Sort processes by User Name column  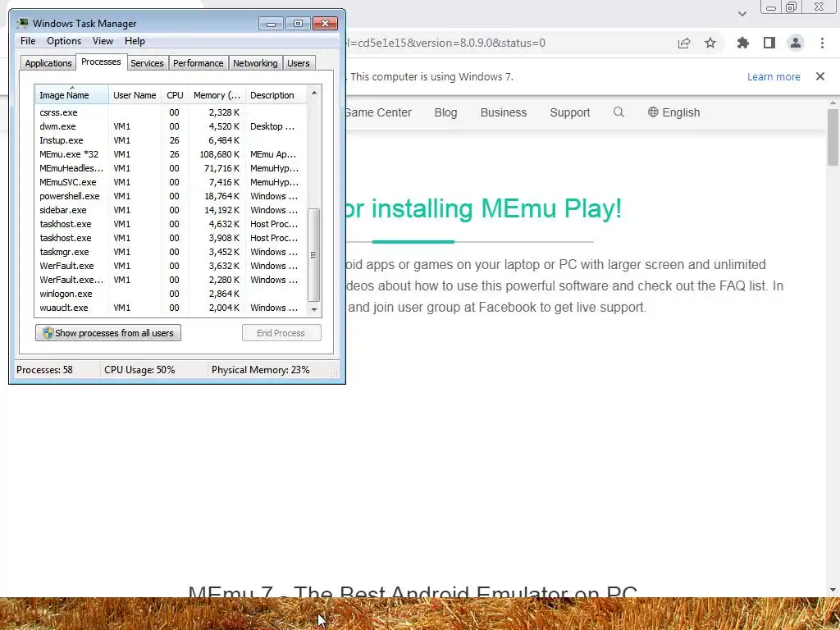(135, 95)
